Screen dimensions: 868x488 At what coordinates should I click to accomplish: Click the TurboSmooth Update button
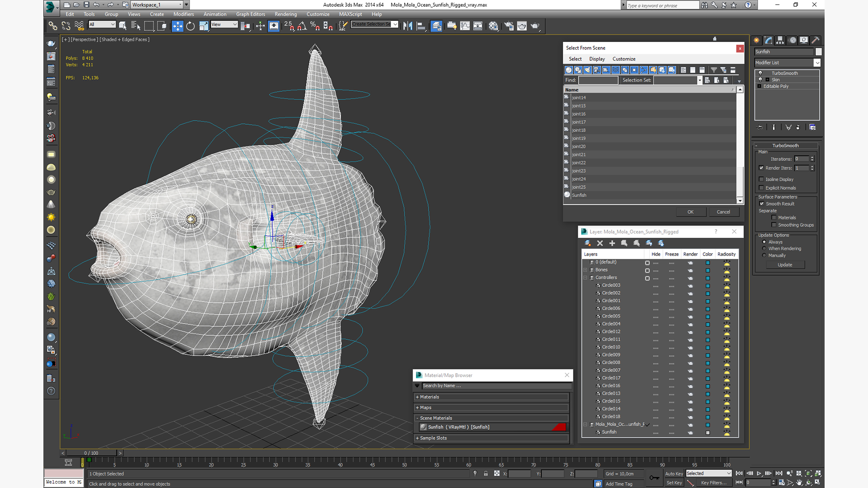tap(785, 265)
